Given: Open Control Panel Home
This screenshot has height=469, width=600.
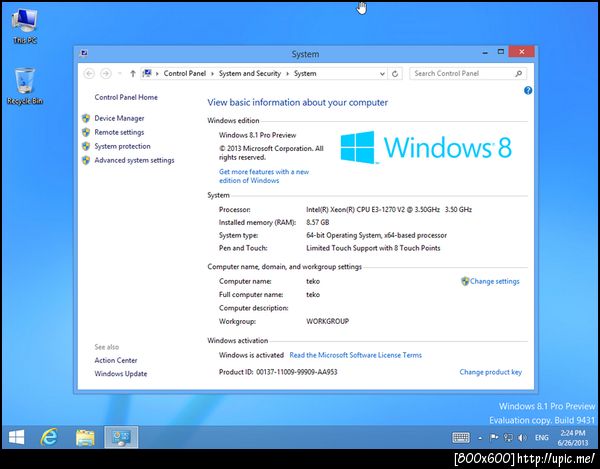Looking at the screenshot, I should tap(126, 97).
